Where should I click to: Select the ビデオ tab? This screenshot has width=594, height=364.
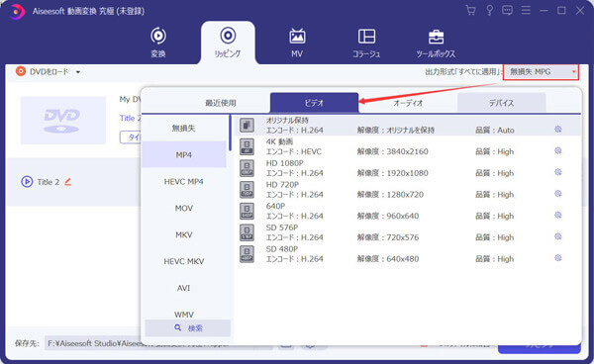pyautogui.click(x=315, y=103)
